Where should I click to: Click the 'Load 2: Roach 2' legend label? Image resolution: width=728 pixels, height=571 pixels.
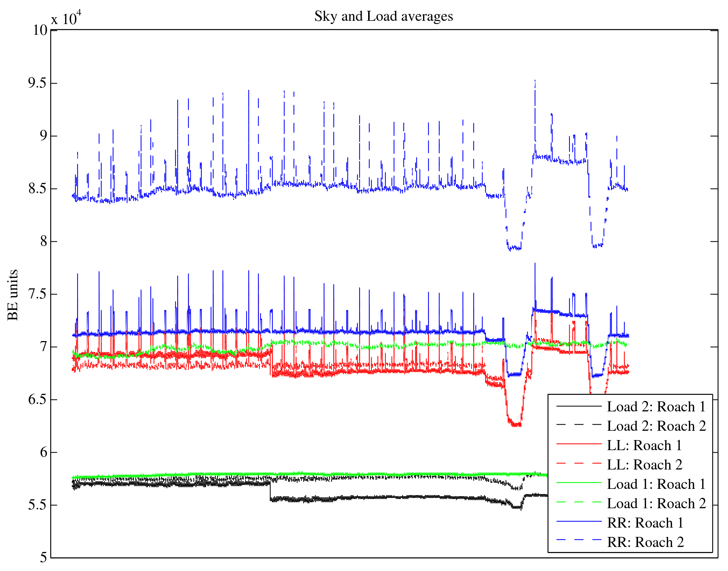(656, 426)
